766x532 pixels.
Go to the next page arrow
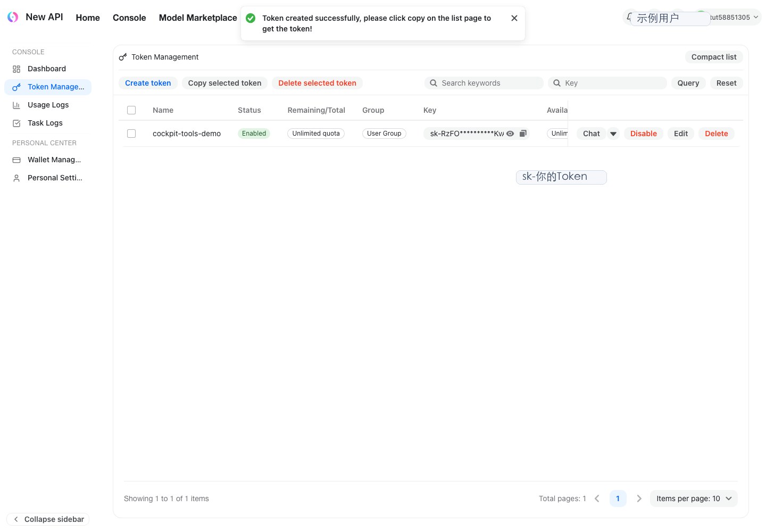(639, 498)
